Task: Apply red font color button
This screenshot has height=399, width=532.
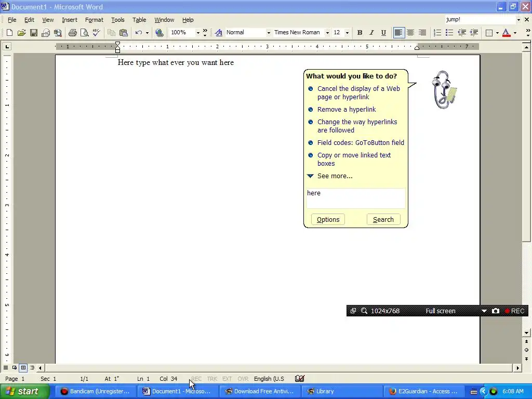Action: pyautogui.click(x=506, y=33)
